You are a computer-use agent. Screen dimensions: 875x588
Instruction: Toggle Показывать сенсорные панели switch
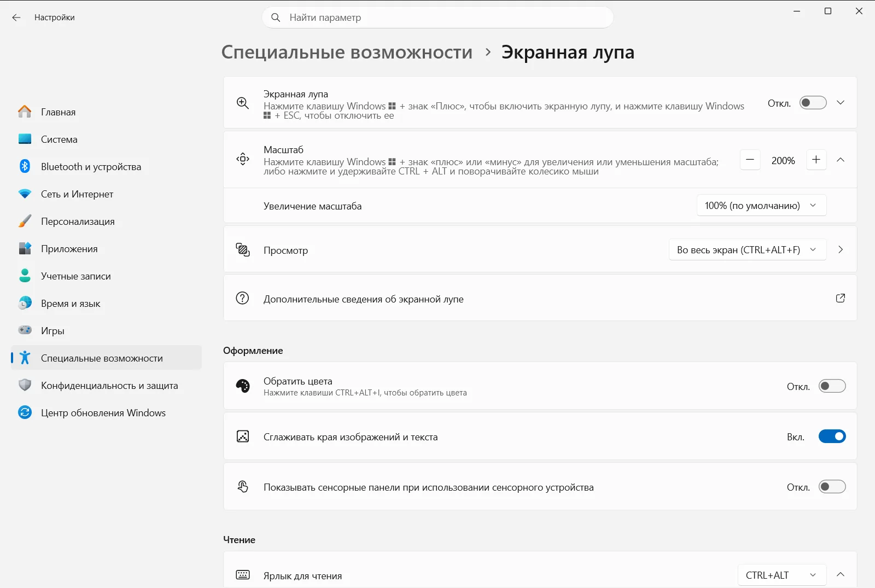pyautogui.click(x=832, y=487)
